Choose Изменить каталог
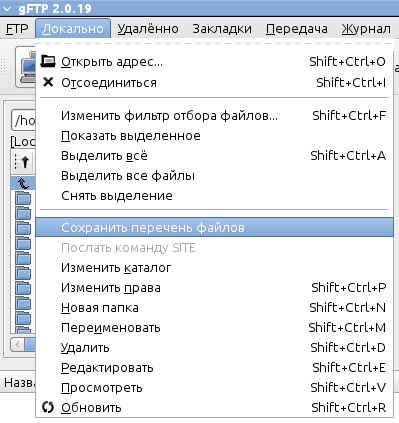The height and width of the screenshot is (423, 399). pos(214,268)
